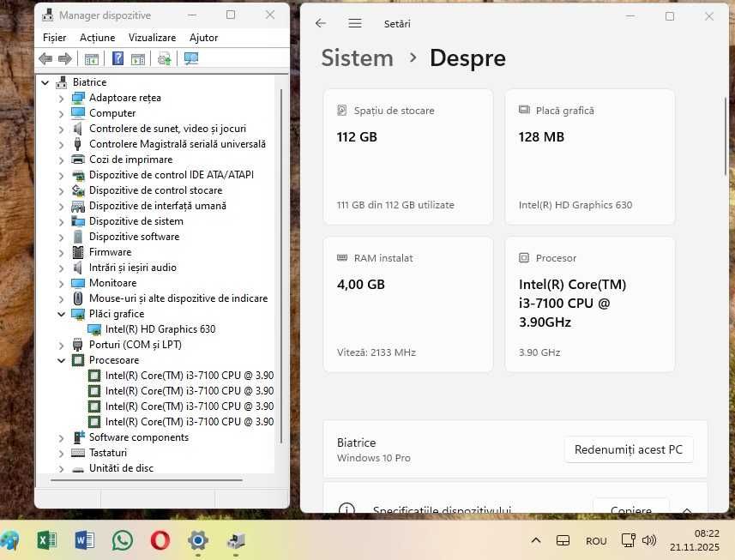The width and height of the screenshot is (735, 560).
Task: Click the Settings back arrow
Action: [x=321, y=23]
